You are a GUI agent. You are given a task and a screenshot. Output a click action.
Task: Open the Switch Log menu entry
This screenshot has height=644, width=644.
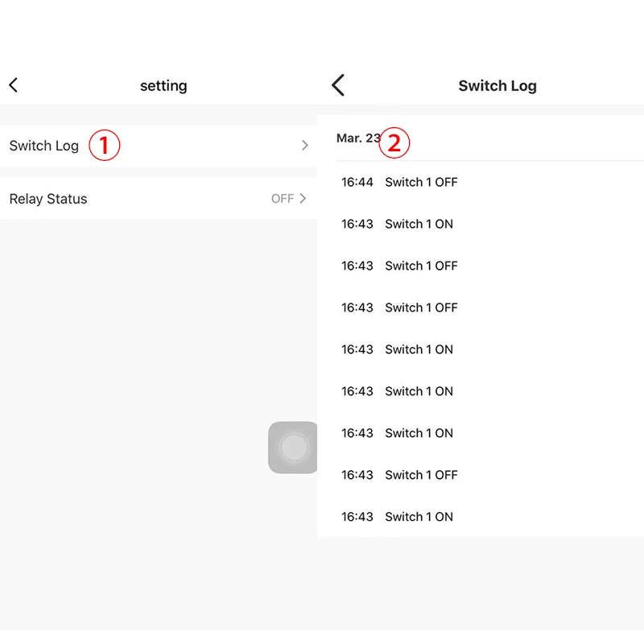[159, 146]
